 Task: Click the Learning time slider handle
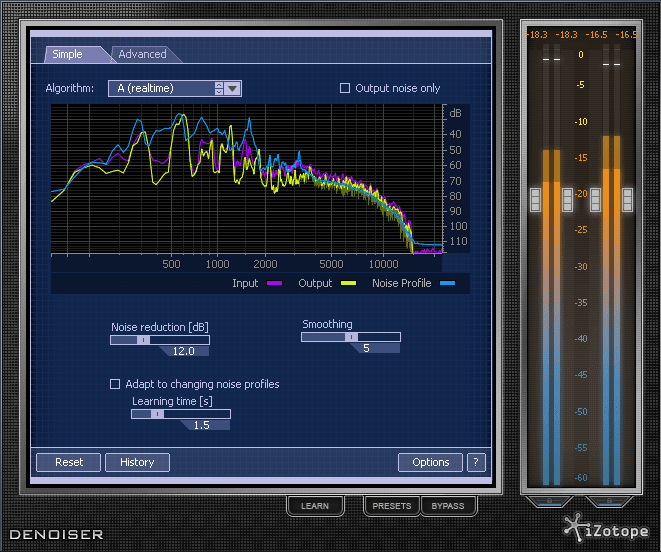click(x=157, y=414)
